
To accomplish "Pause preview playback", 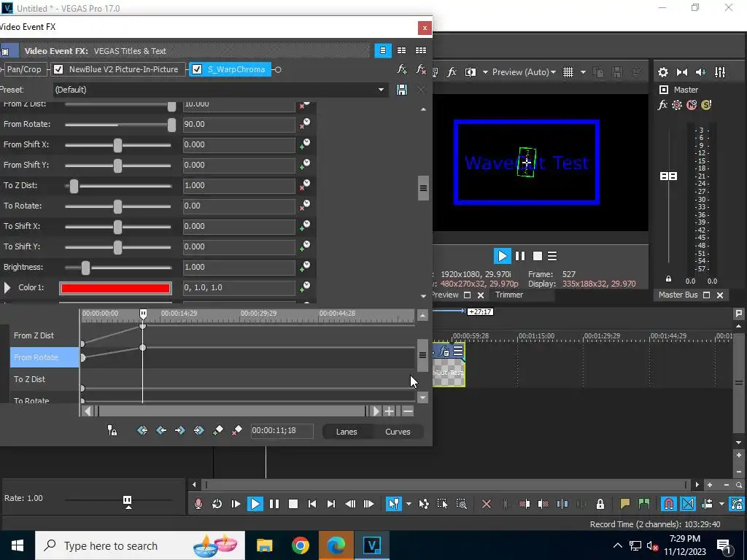I will [x=520, y=256].
